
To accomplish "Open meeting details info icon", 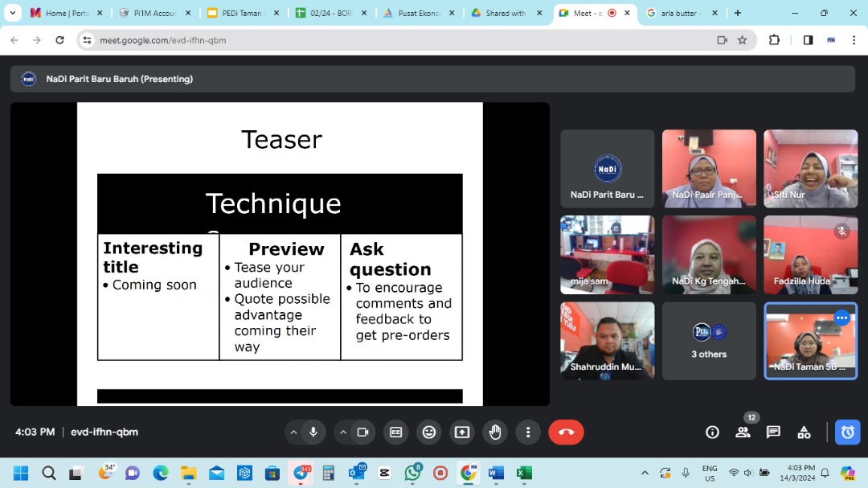I will (x=712, y=433).
